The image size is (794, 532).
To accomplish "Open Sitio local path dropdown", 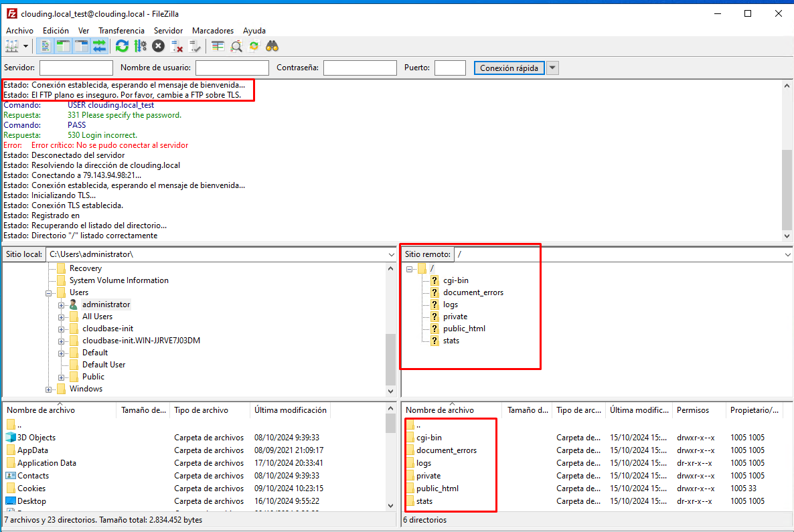I will 392,254.
